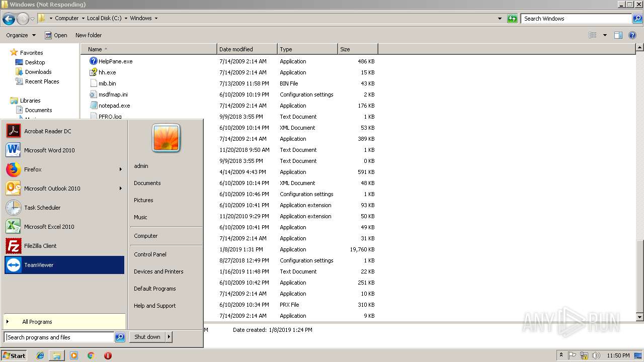Open view options dropdown arrow
Screen dimensions: 644x362
605,35
